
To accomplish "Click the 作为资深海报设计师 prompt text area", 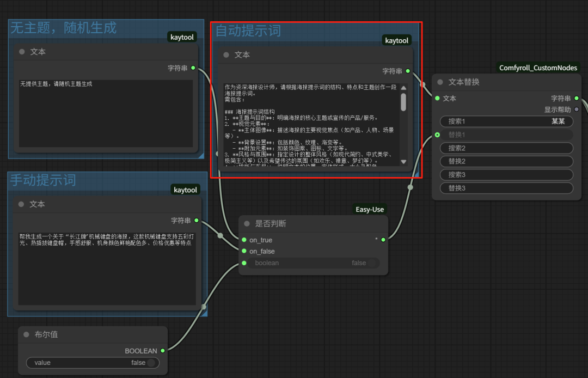I will point(311,125).
